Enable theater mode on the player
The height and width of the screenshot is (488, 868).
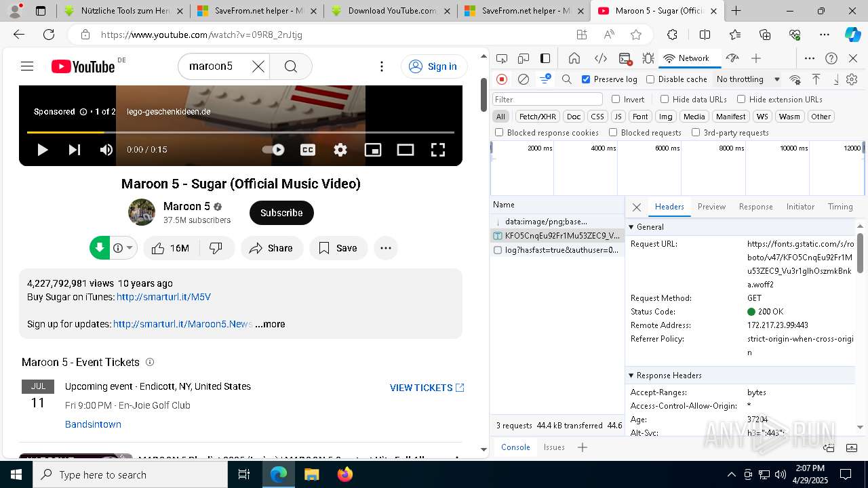(406, 150)
